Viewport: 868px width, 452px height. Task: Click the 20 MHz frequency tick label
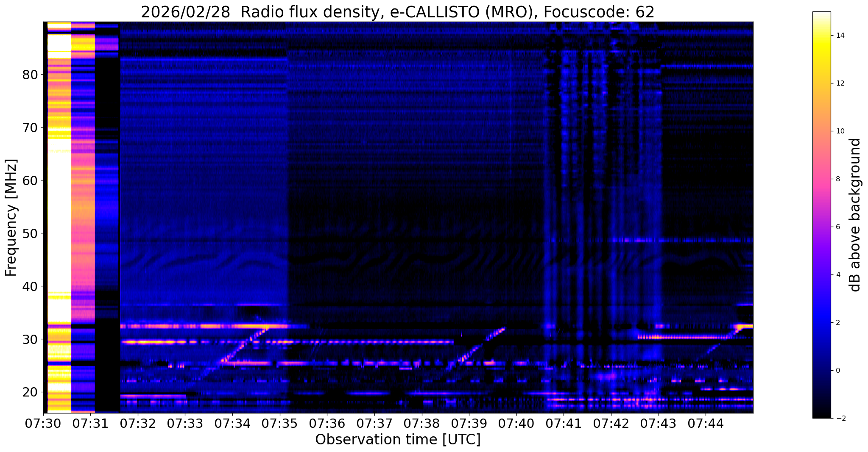30,393
